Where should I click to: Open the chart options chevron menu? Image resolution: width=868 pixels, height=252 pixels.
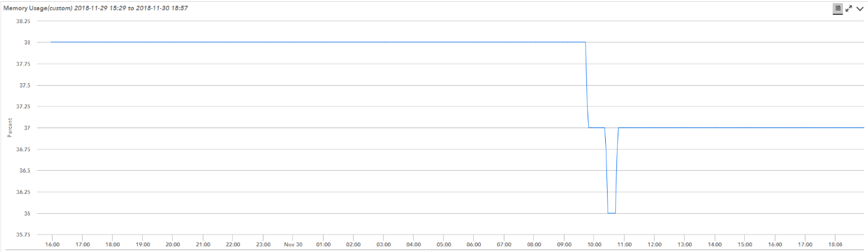pos(860,9)
